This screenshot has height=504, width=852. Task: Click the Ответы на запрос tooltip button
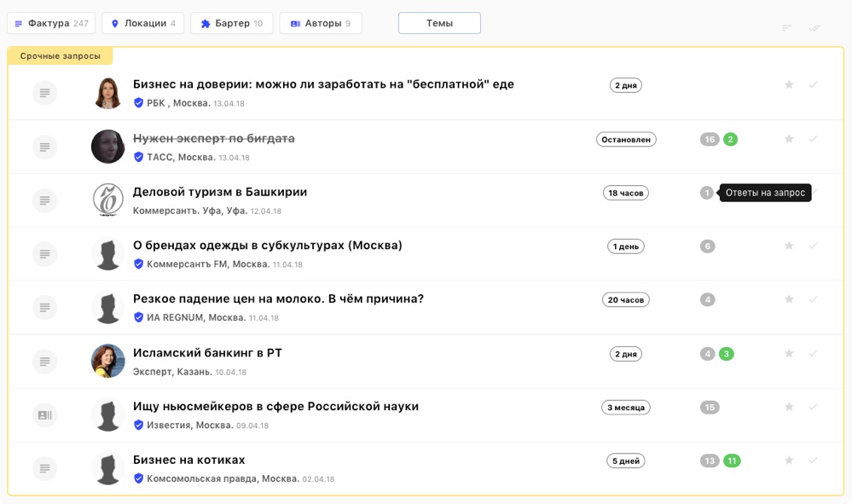[766, 192]
